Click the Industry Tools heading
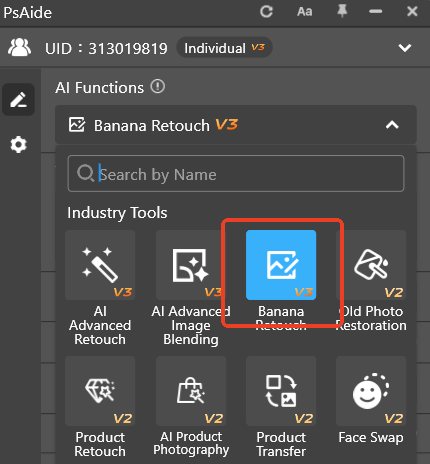 117,213
